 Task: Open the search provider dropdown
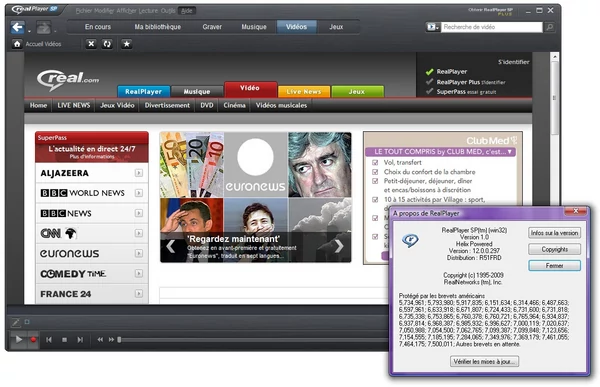[433, 27]
